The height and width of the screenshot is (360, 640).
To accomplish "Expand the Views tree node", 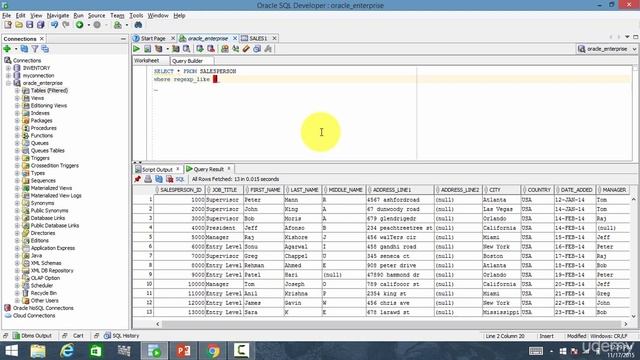I will [17, 98].
